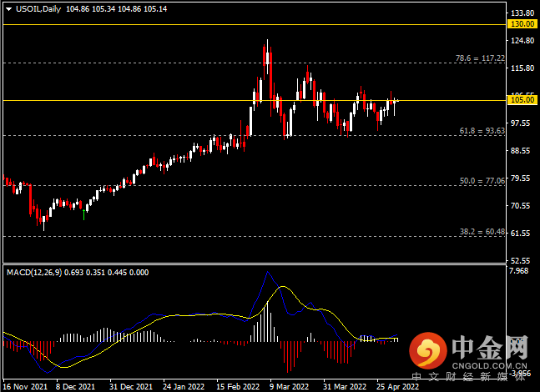
Task: Click the CNGOLD swirl logo icon
Action: [x=428, y=350]
